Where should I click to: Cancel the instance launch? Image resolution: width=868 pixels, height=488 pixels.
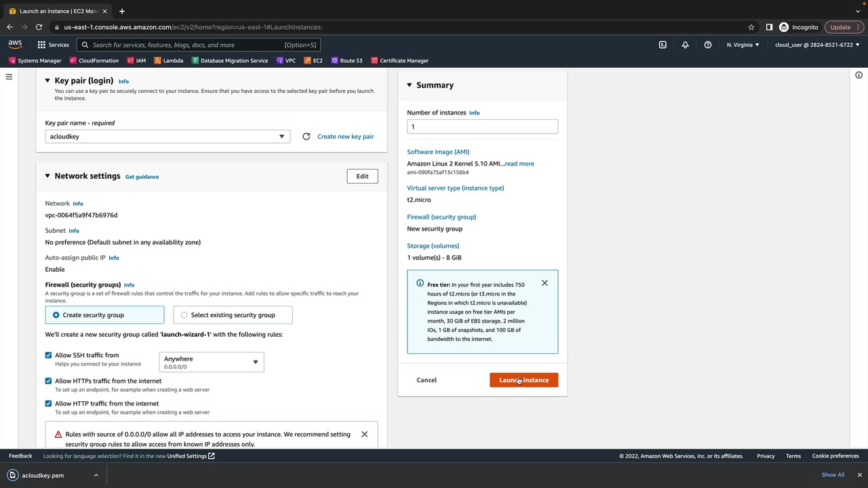[427, 380]
